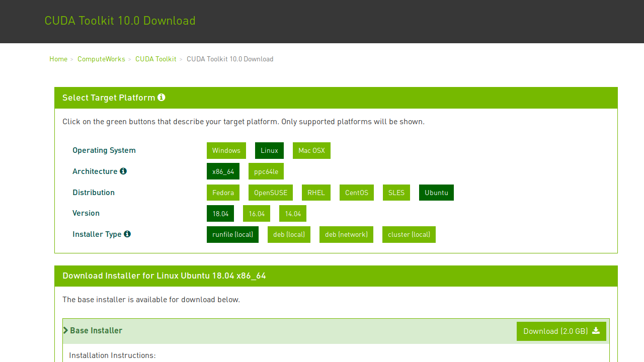Choose cluster (local) installer type

409,235
